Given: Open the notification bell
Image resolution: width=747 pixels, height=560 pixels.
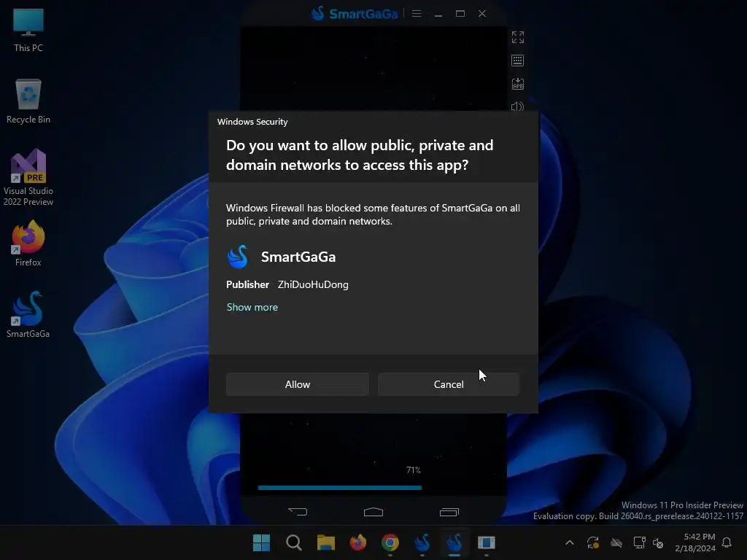Looking at the screenshot, I should point(727,542).
